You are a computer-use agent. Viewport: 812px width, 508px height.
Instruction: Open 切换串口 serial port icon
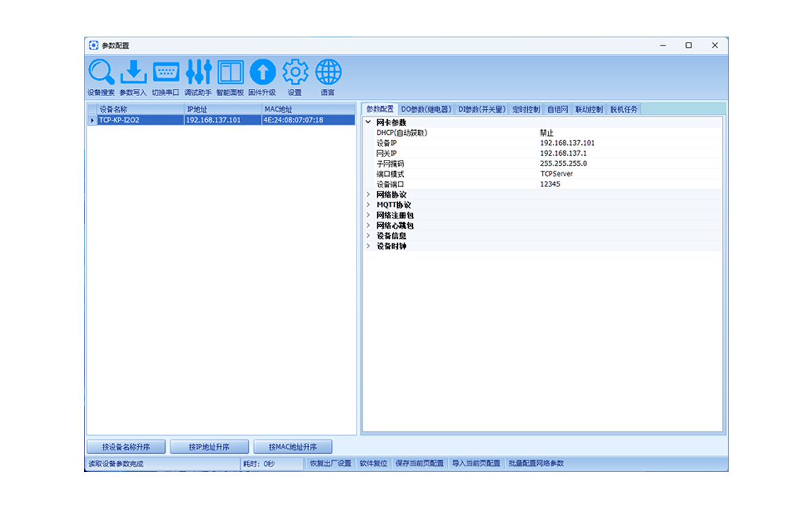(165, 72)
